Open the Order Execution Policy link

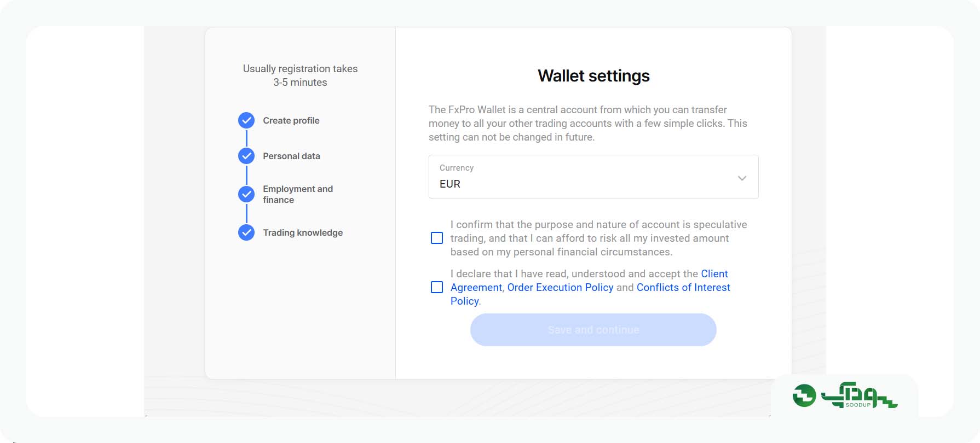click(560, 287)
